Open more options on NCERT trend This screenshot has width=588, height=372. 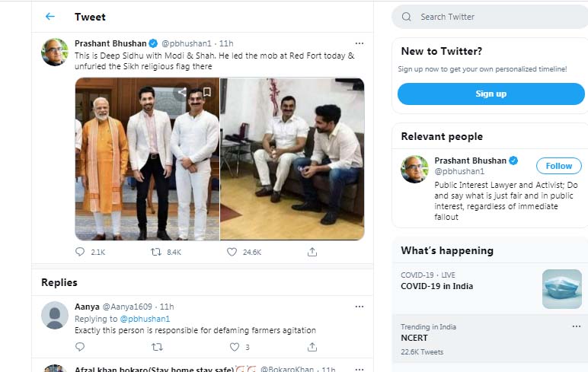click(577, 326)
